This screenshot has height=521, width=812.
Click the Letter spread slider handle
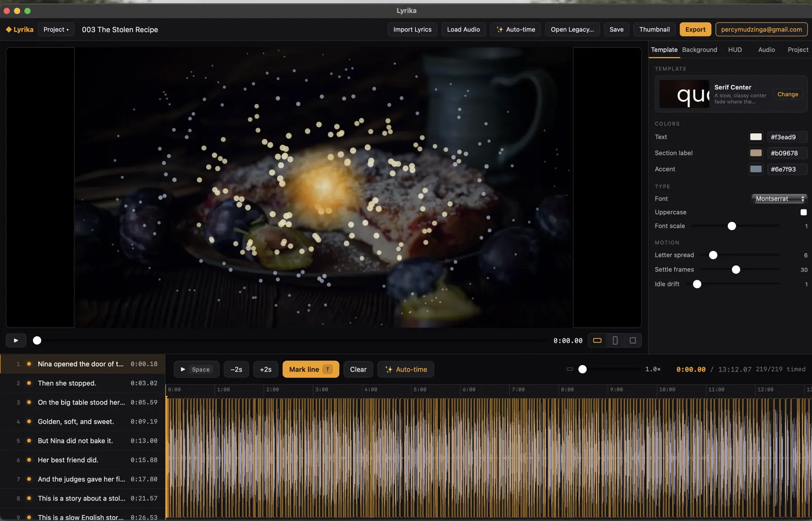point(713,255)
